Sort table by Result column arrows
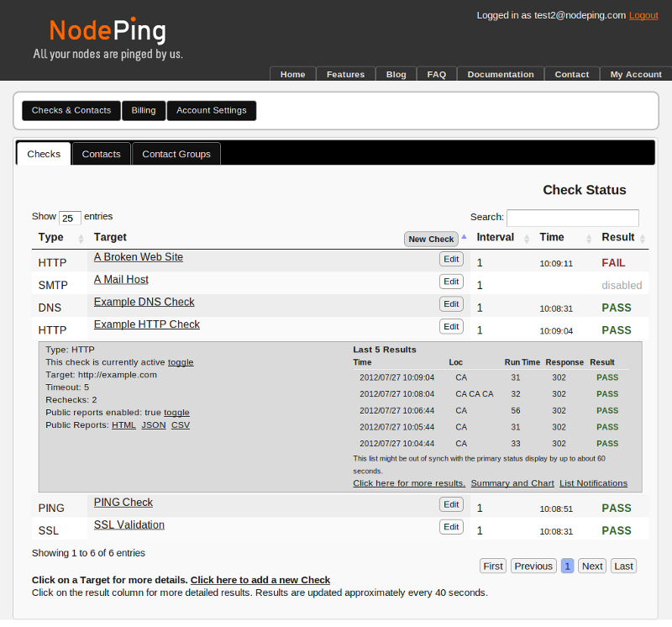Image resolution: width=672 pixels, height=627 pixels. 643,239
